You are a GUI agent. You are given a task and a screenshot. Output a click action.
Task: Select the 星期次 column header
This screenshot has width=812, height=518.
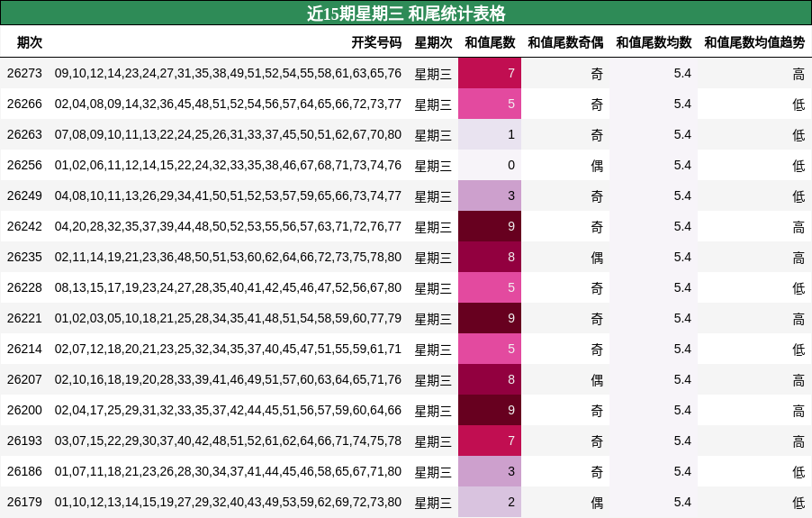(433, 42)
